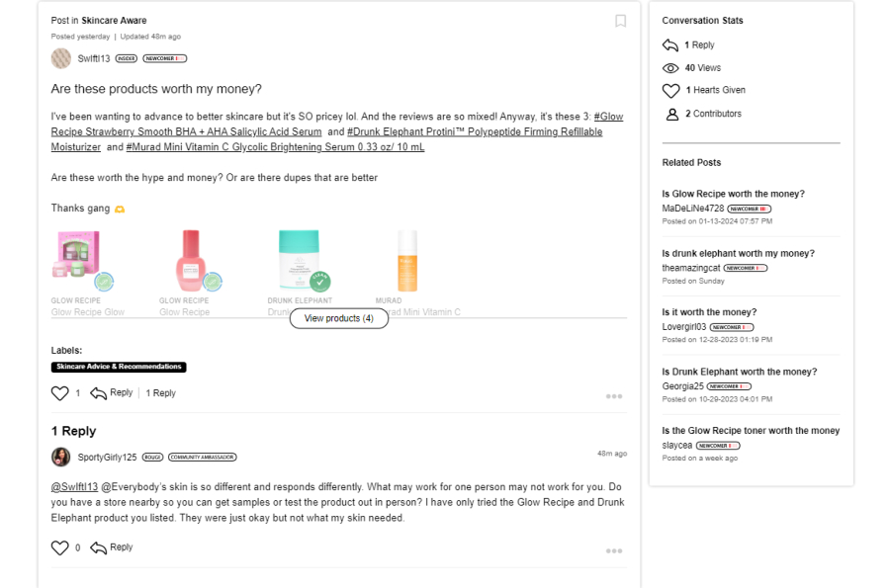Click Swiftt13's profile avatar

(x=61, y=58)
